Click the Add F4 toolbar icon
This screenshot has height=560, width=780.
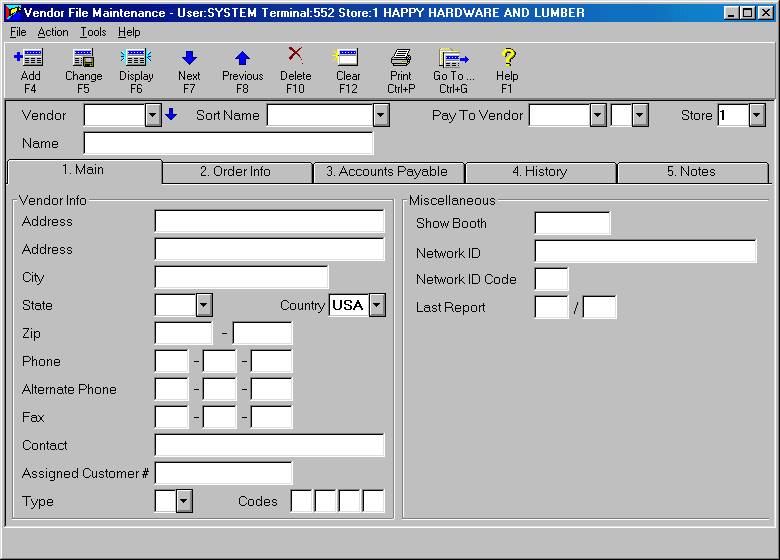click(x=30, y=58)
